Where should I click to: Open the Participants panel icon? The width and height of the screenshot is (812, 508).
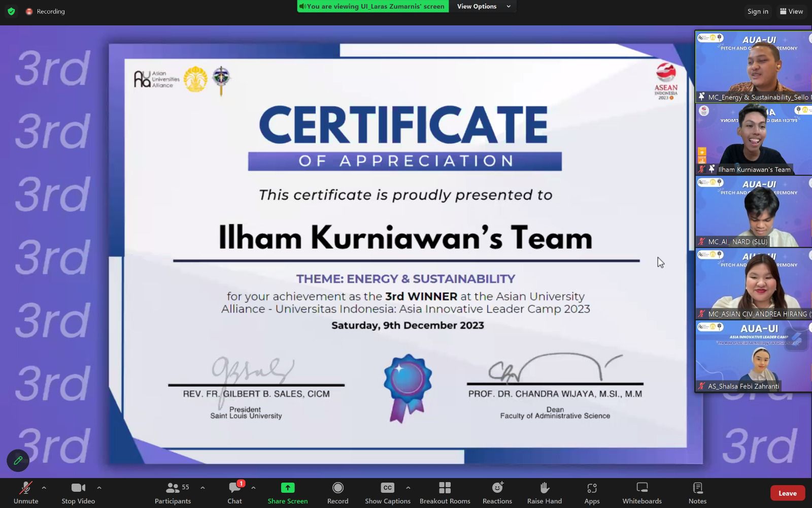coord(173,488)
